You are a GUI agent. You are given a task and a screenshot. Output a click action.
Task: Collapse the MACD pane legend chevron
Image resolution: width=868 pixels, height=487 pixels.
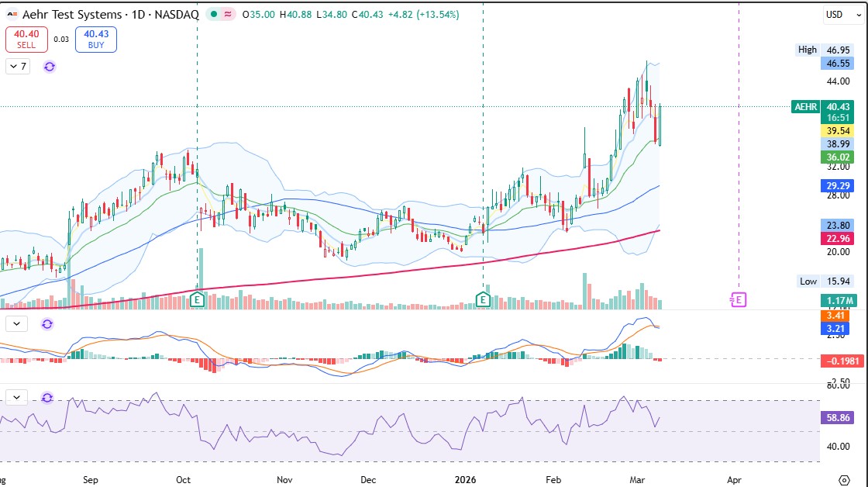coord(16,323)
